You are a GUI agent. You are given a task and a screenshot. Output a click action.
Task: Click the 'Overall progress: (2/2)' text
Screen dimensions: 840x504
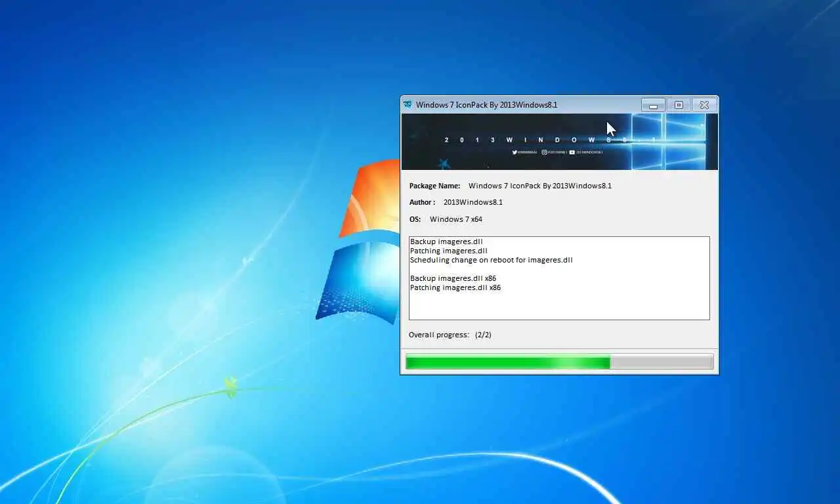[450, 335]
